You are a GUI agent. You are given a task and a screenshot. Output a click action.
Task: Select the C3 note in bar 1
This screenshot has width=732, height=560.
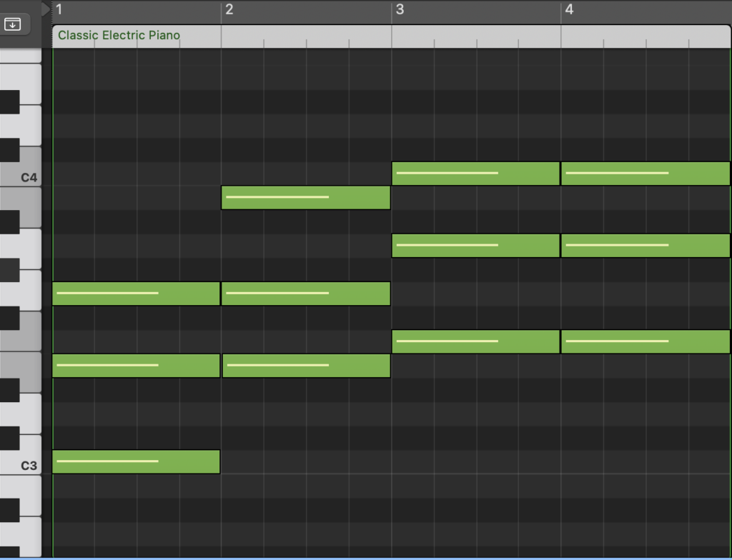click(x=136, y=461)
